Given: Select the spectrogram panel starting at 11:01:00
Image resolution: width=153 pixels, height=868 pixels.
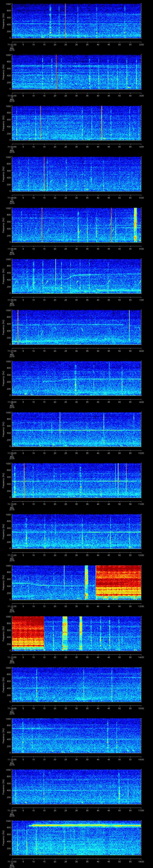Looking at the screenshot, I should tap(76, 21).
